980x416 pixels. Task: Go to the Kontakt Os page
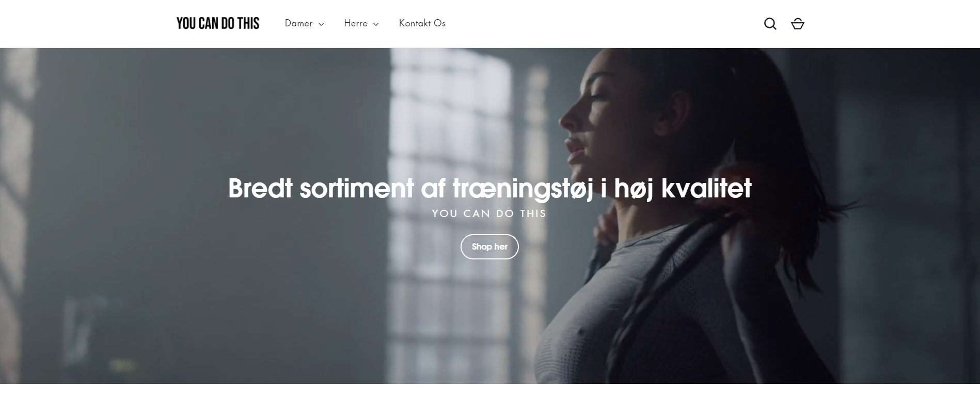pyautogui.click(x=422, y=23)
